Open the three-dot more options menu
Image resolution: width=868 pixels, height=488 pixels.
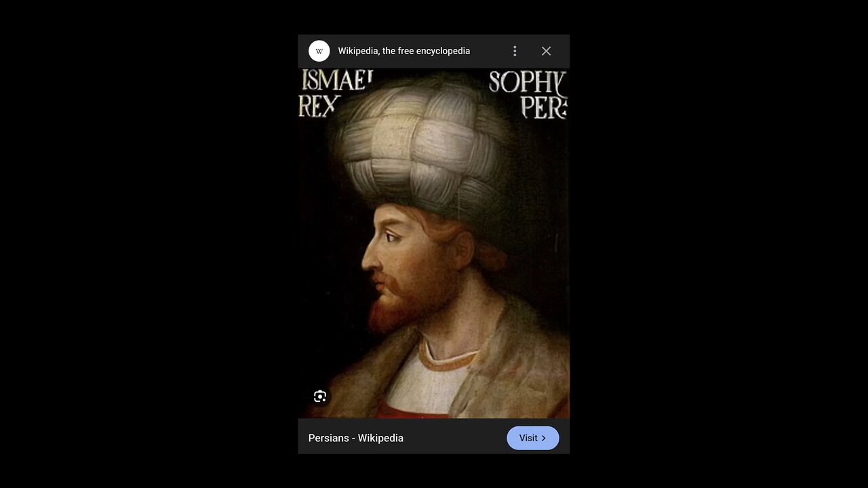pos(515,51)
